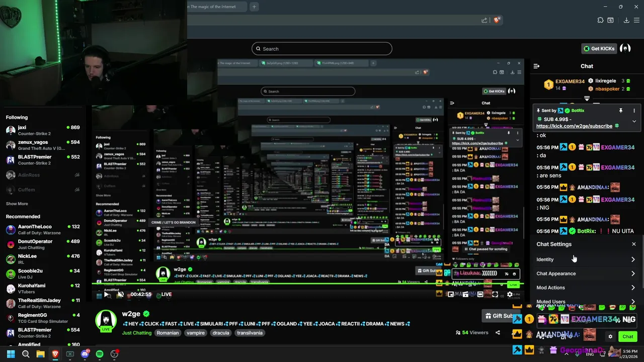
Task: Expand Chat Appearance settings
Action: [586, 274]
